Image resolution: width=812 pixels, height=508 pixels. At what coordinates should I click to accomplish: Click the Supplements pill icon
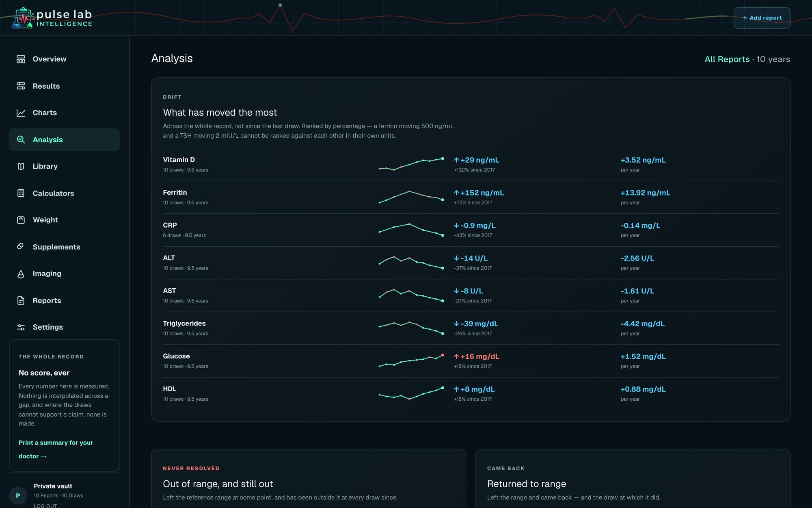pos(21,247)
